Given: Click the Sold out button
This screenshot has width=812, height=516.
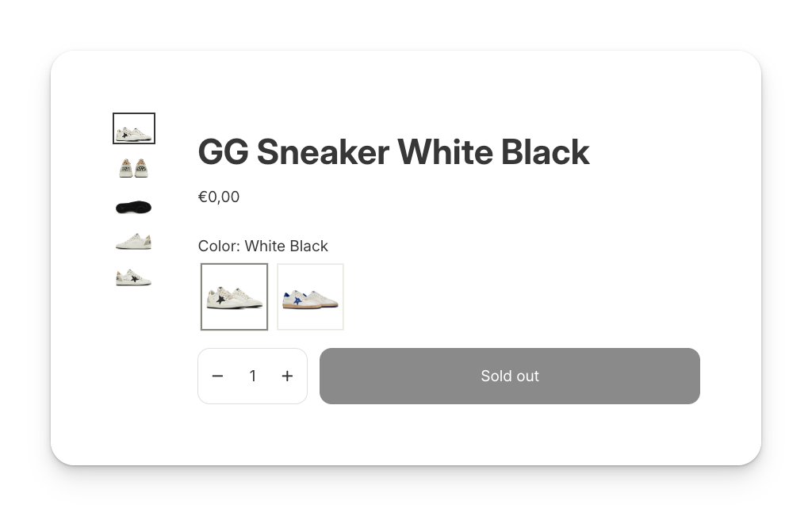Looking at the screenshot, I should [510, 376].
